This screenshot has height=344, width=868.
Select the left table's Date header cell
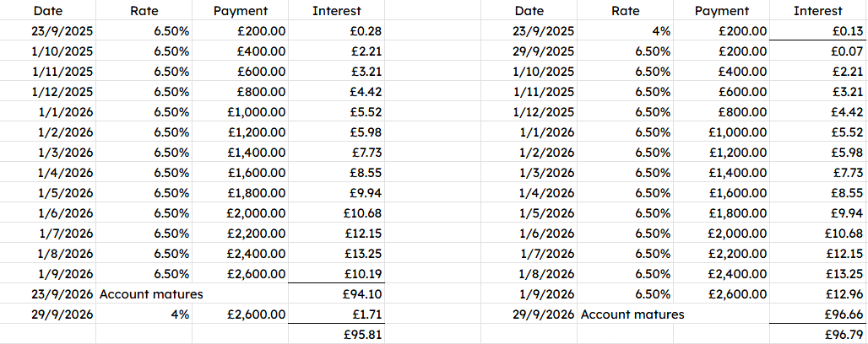(x=48, y=10)
